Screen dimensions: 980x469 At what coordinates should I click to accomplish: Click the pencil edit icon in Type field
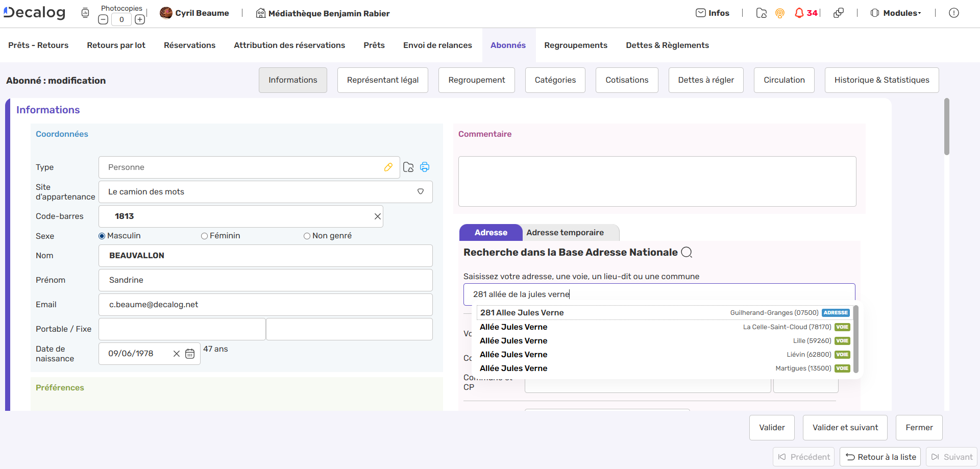click(x=388, y=167)
